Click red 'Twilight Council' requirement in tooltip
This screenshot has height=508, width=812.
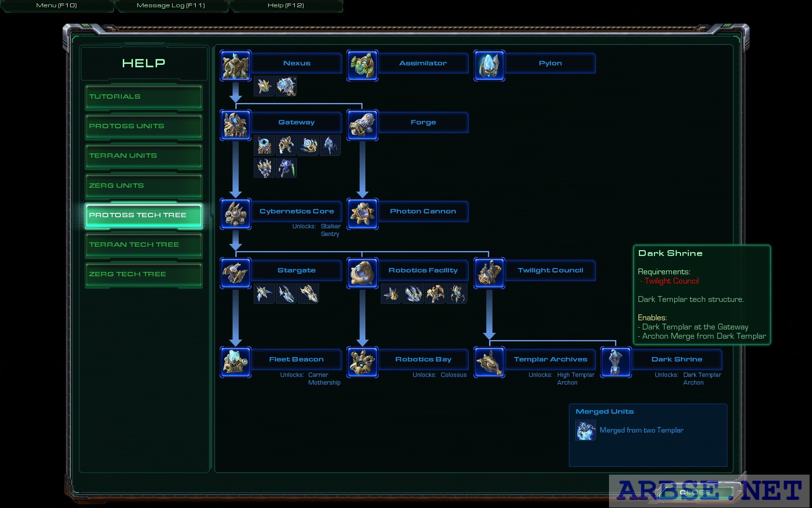[x=671, y=281]
